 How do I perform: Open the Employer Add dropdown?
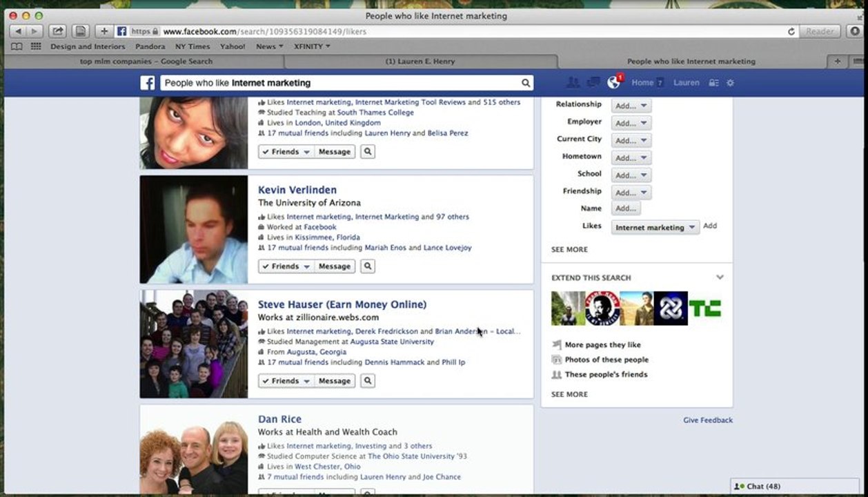631,123
